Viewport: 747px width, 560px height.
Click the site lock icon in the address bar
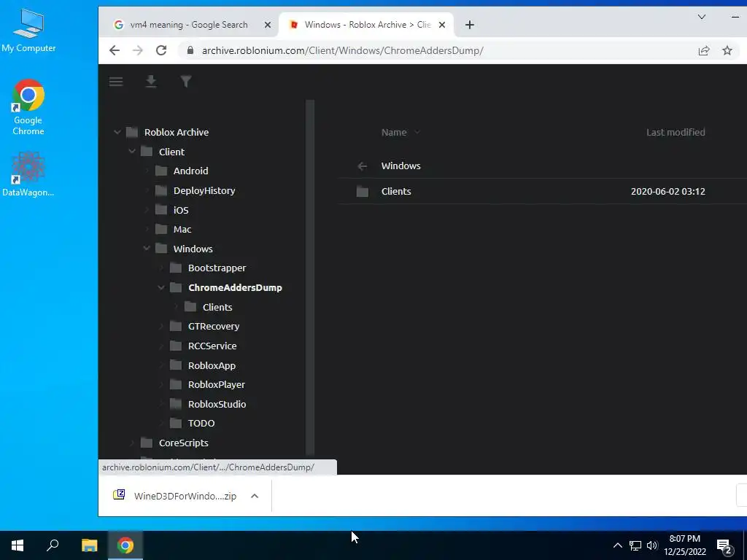190,50
